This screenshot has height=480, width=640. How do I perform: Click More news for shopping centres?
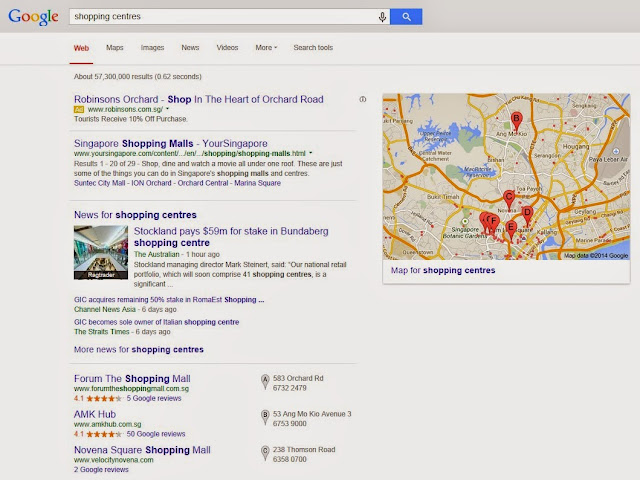(139, 349)
